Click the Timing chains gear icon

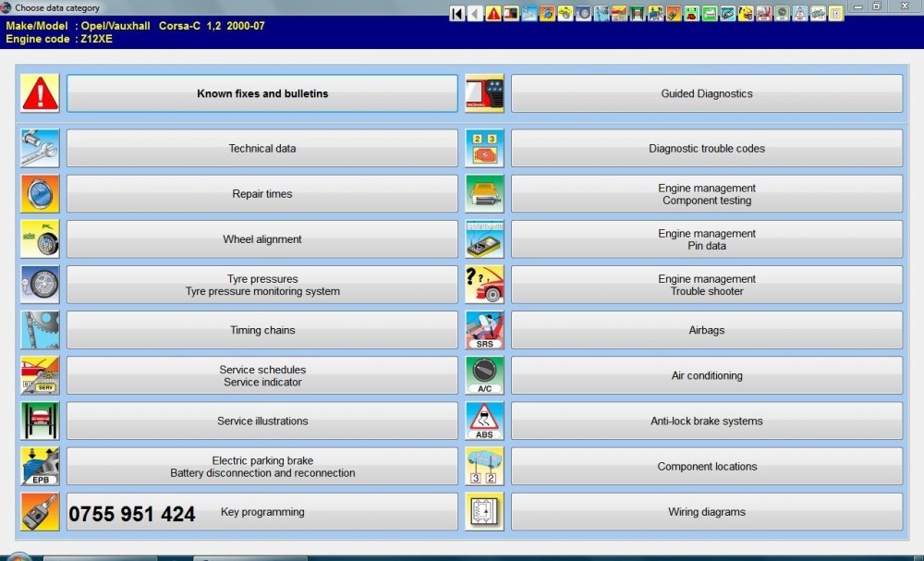tap(40, 330)
